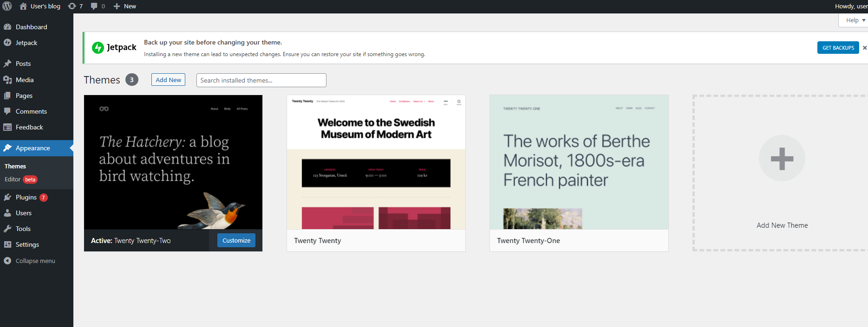Screen dimensions: 868x327
Task: Open the Editor beta submenu item
Action: 21,180
